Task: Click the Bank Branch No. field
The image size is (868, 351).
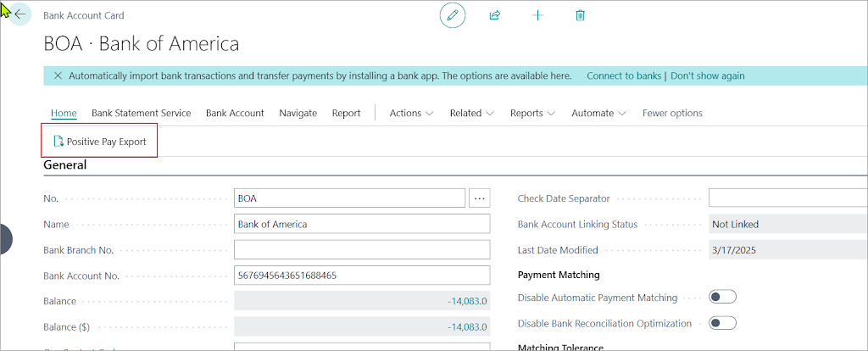Action: pyautogui.click(x=362, y=250)
